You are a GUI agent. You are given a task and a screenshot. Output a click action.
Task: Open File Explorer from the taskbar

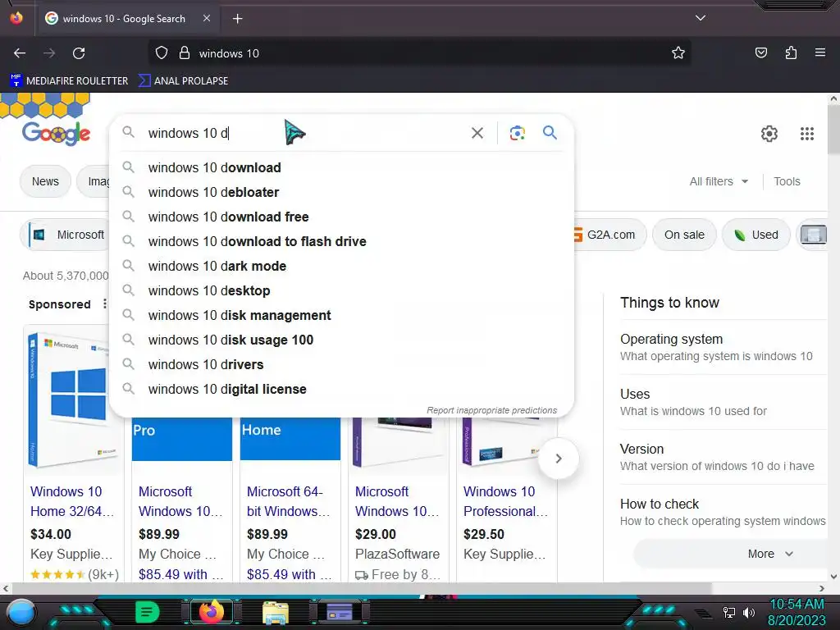(275, 612)
